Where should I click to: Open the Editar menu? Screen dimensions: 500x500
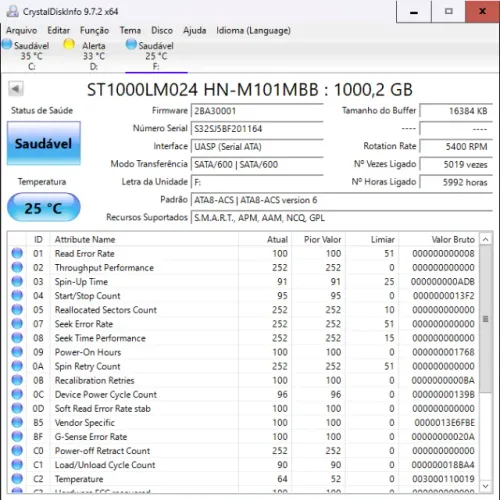pyautogui.click(x=59, y=31)
